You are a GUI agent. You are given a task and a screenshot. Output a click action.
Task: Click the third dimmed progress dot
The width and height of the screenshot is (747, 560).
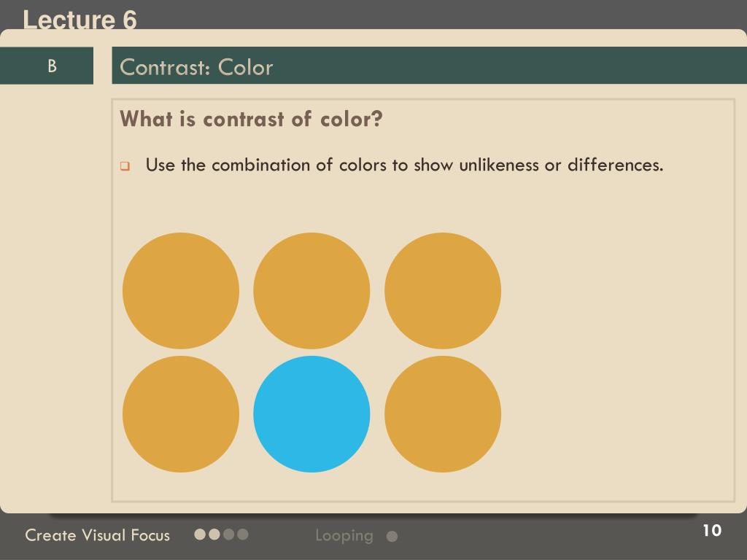pos(228,534)
